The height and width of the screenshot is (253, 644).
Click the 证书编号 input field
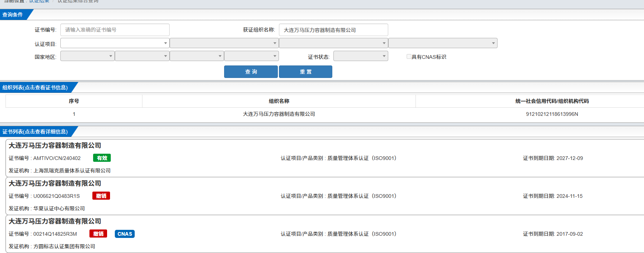[x=115, y=30]
